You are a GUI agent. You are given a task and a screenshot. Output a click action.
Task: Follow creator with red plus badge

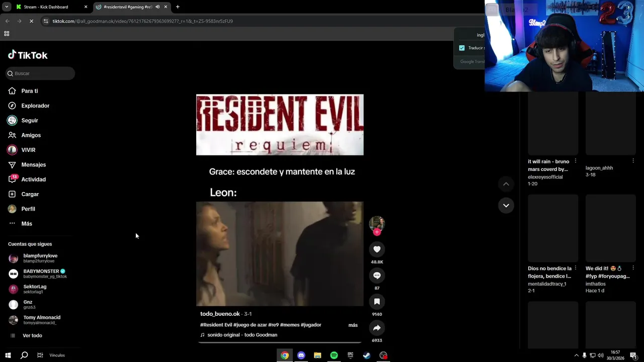(377, 232)
